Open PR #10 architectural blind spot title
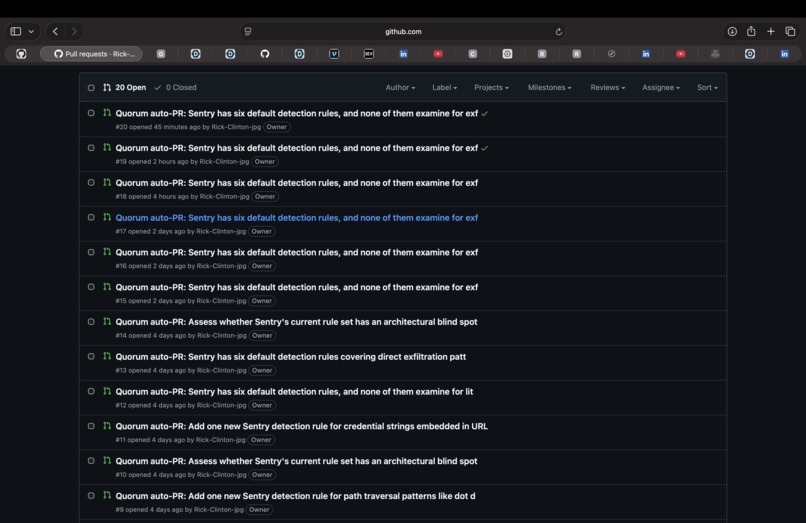 (x=296, y=461)
